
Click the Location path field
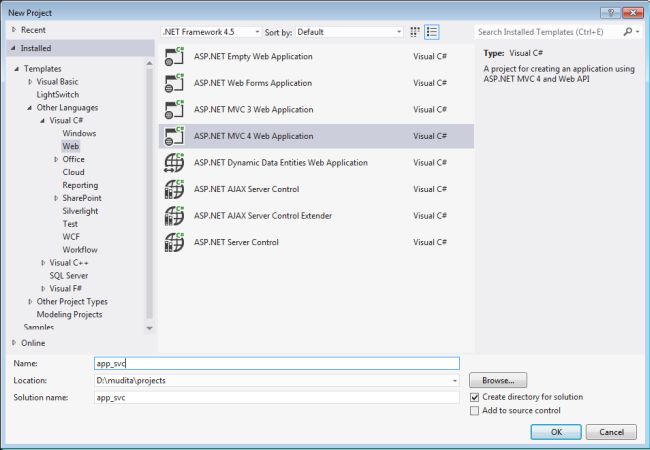pyautogui.click(x=272, y=380)
